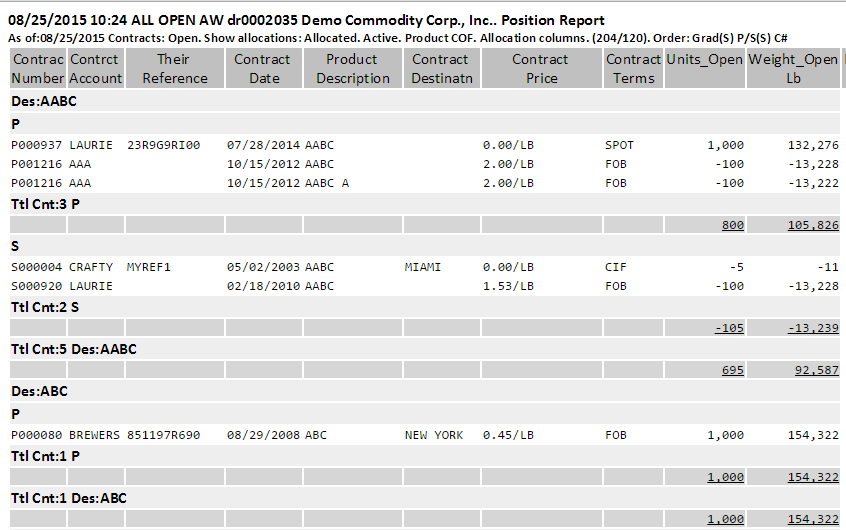The image size is (846, 530).
Task: Click the Ttl Cnt:3 P subtotal label
Action: click(x=45, y=204)
